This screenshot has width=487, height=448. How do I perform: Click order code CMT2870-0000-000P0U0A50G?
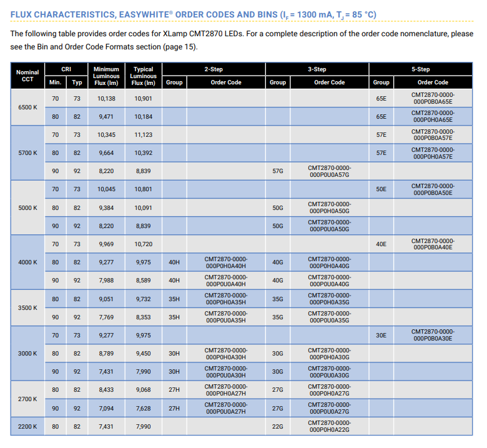tap(329, 226)
